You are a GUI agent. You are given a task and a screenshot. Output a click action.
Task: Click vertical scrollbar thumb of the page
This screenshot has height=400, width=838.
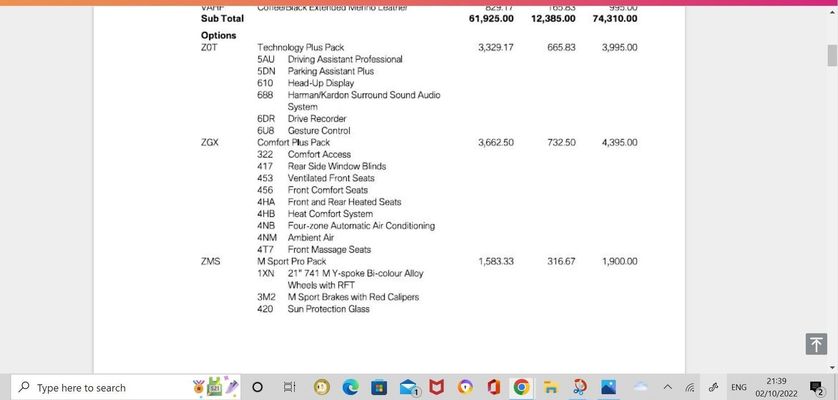832,56
